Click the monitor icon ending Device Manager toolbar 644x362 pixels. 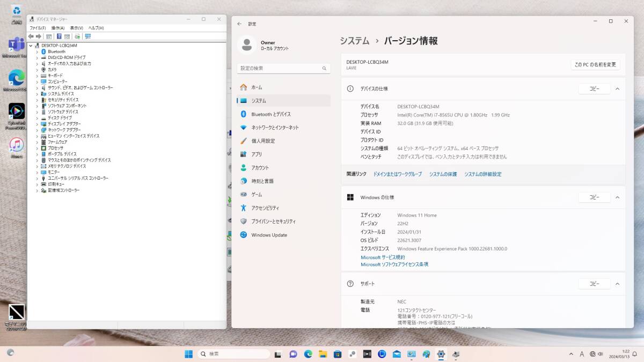pos(88,36)
